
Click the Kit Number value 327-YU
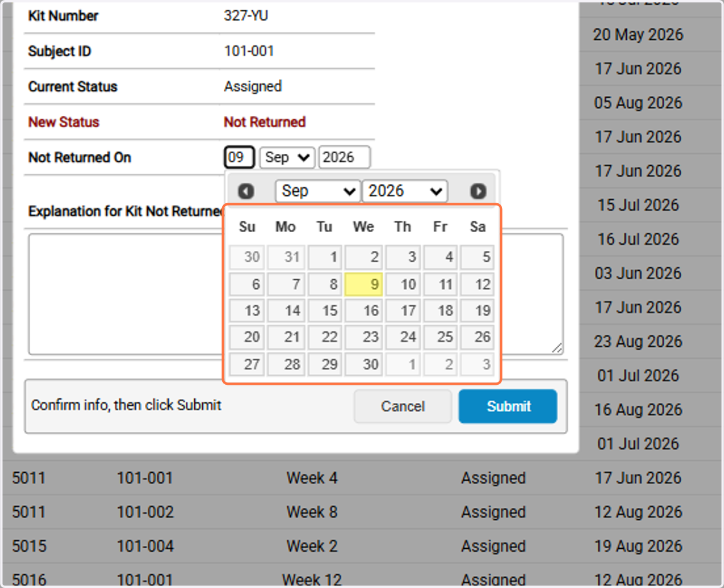coord(246,16)
